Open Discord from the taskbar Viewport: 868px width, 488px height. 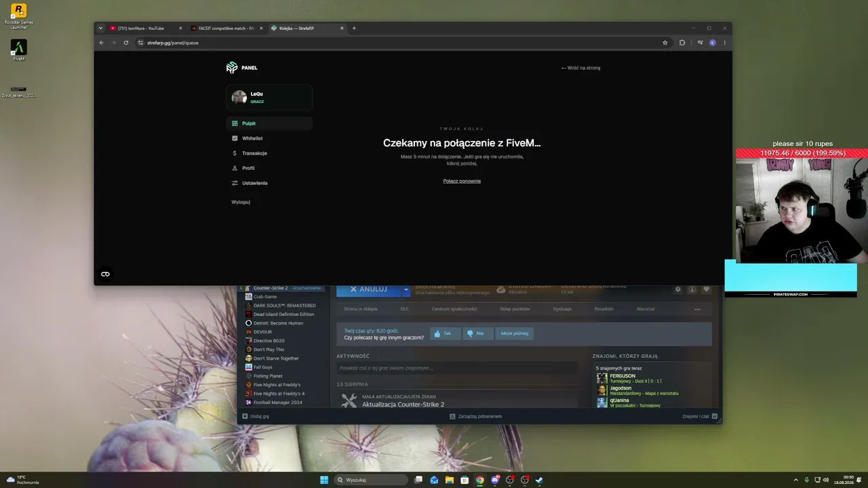point(495,480)
